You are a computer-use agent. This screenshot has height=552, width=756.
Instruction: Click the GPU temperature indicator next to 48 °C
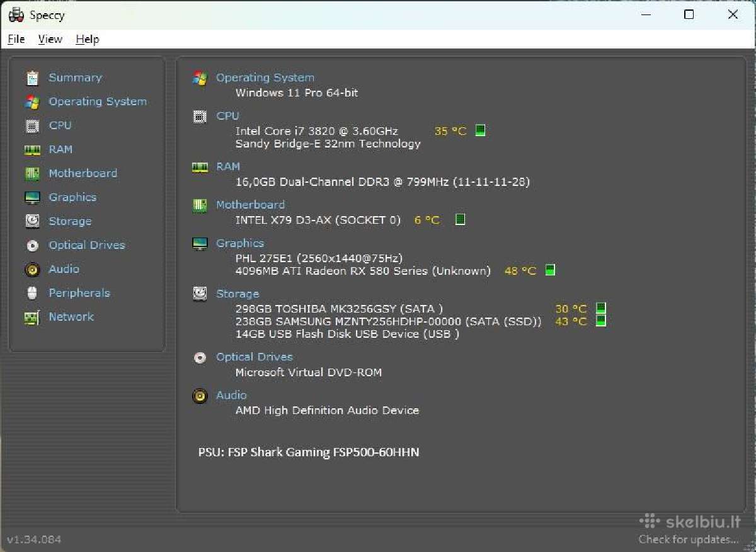(x=550, y=270)
